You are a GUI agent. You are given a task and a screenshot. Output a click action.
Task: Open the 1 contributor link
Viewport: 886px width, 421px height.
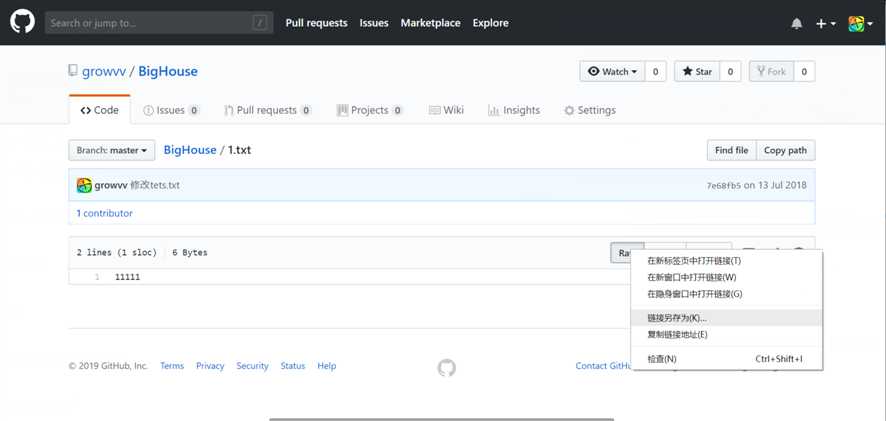click(x=105, y=213)
